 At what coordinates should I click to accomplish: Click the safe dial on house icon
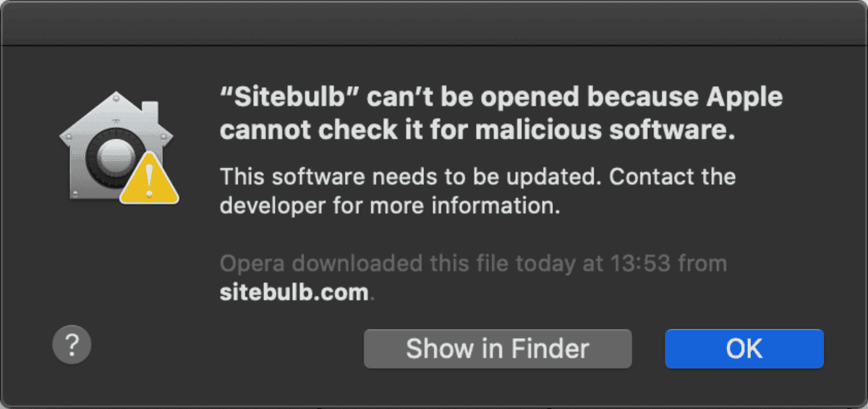tap(109, 153)
